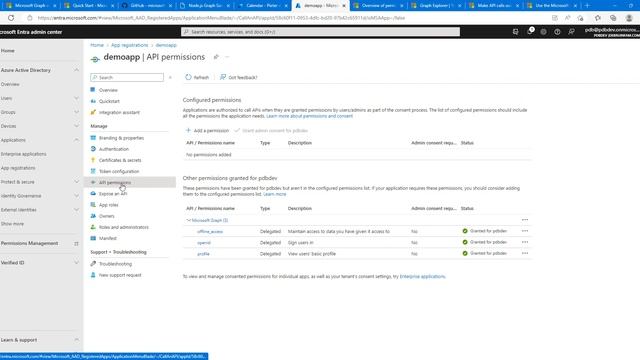Viewport: 640px width, 360px height.
Task: Open offline_access permission link
Action: 210,231
